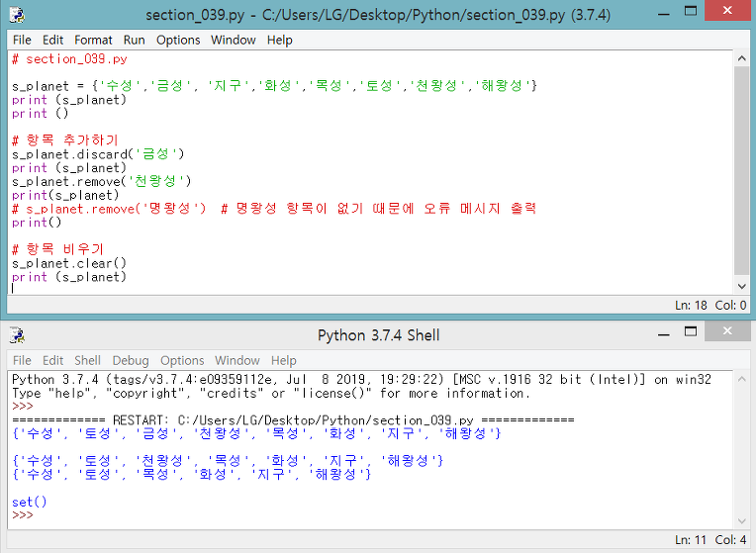The height and width of the screenshot is (553, 756).
Task: Open the editor window's Edit menu
Action: click(x=52, y=40)
